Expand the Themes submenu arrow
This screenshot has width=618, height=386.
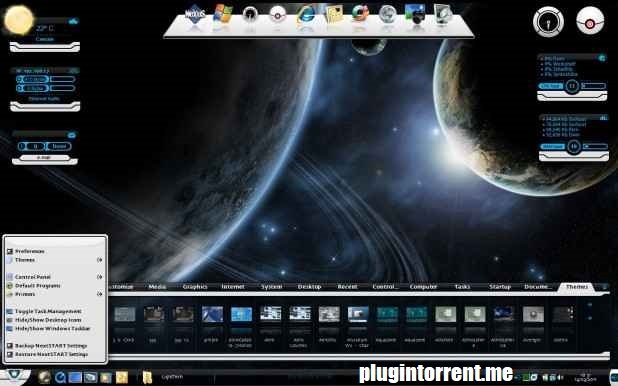[x=99, y=260]
